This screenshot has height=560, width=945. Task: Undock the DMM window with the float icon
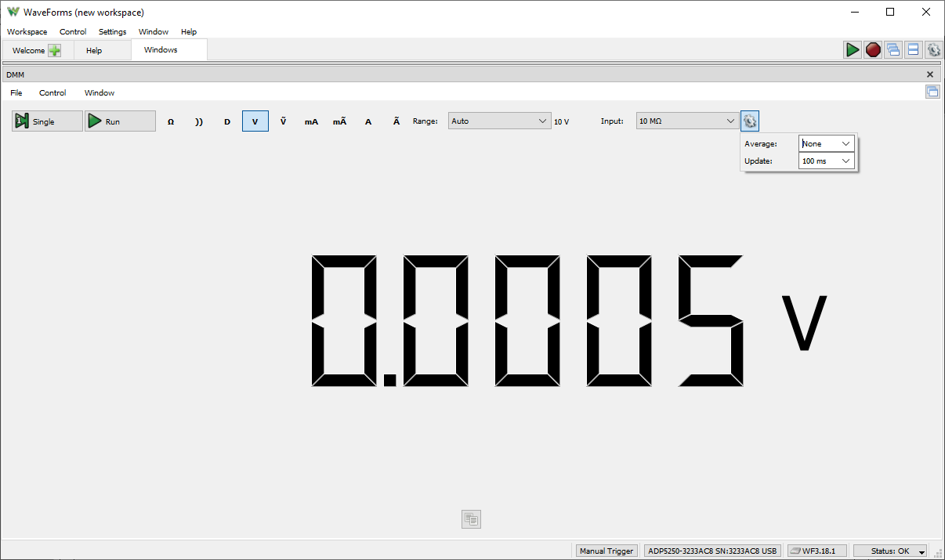(932, 92)
